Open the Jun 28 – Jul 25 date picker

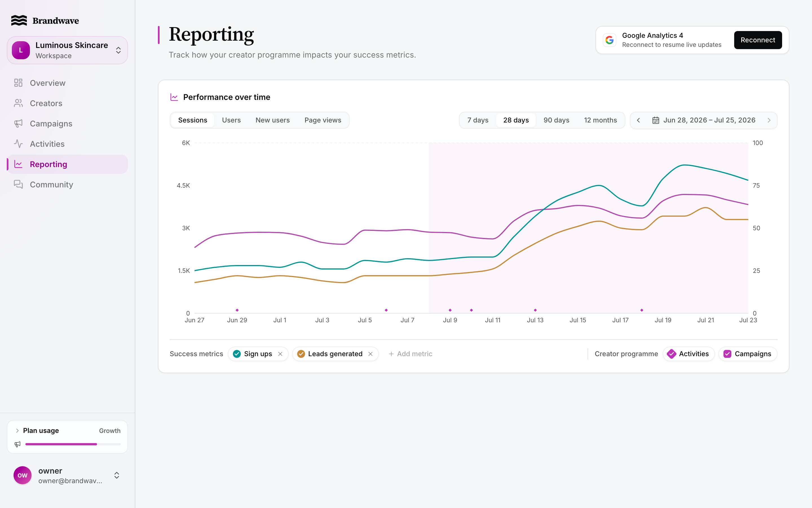(704, 120)
